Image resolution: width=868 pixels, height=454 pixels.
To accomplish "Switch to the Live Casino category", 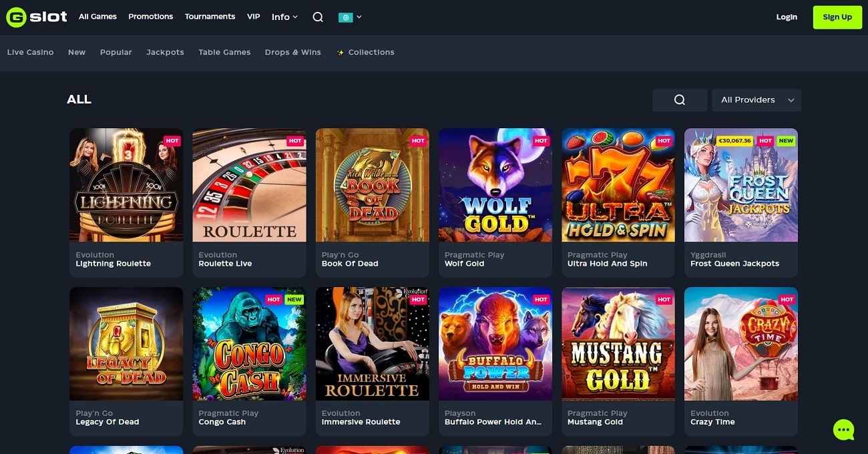I will tap(30, 52).
